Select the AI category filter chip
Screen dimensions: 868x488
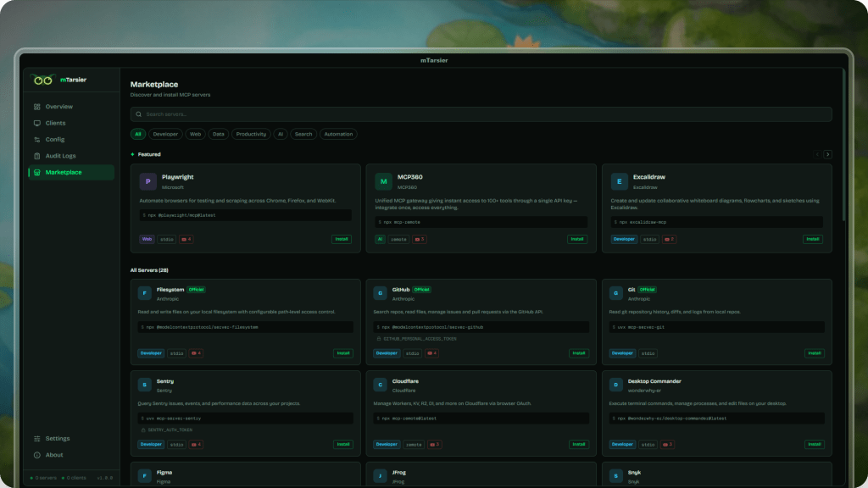281,134
